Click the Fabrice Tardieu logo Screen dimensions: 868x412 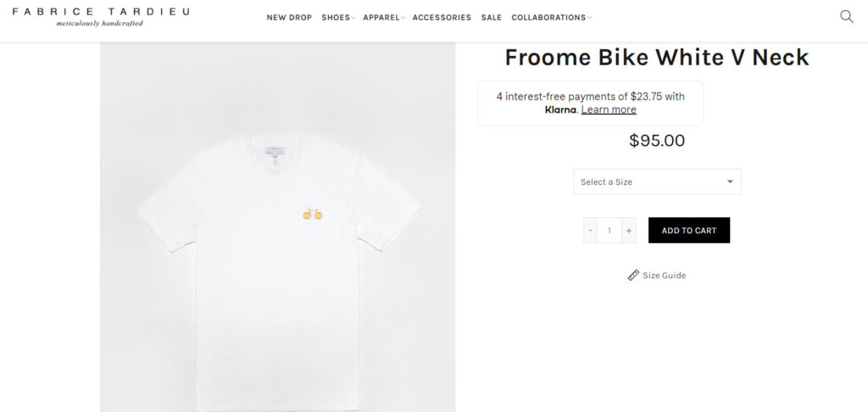(101, 16)
